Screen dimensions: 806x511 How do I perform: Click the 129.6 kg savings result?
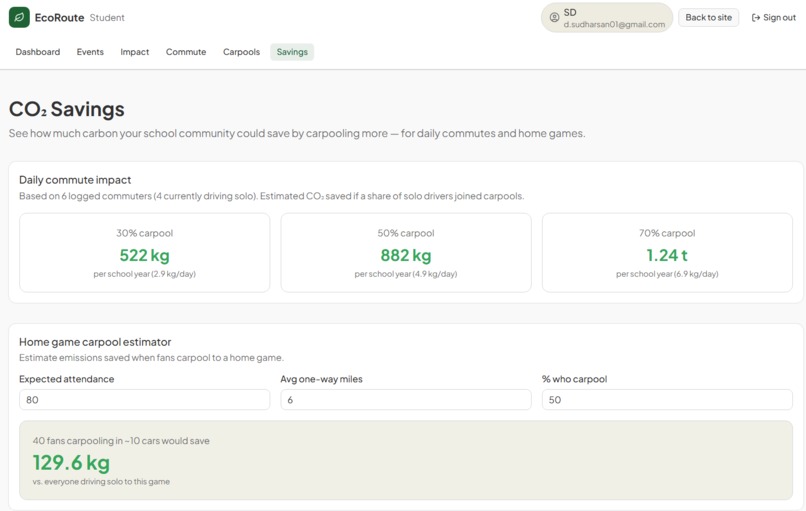click(x=71, y=463)
